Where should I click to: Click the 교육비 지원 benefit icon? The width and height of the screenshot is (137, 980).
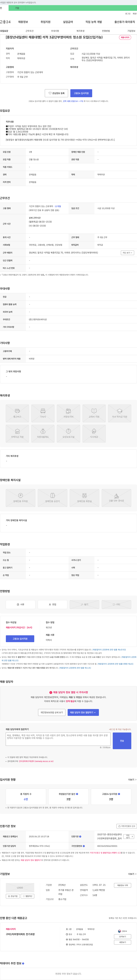click(94, 414)
